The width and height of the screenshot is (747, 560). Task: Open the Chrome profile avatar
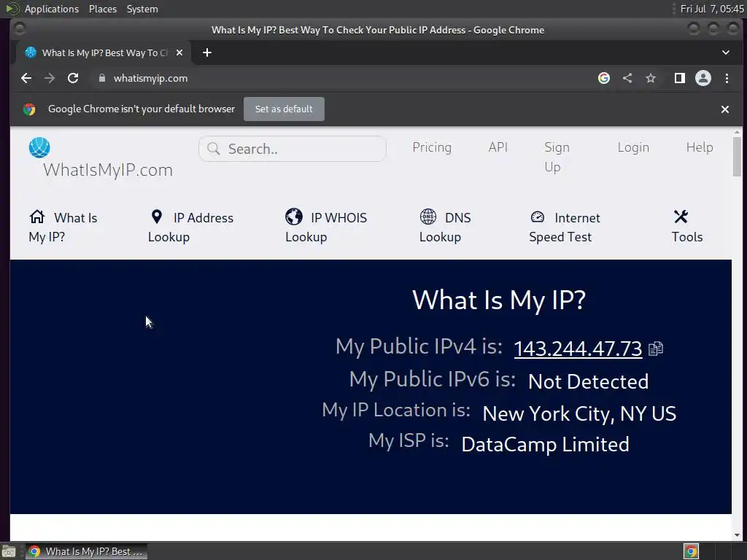(703, 78)
